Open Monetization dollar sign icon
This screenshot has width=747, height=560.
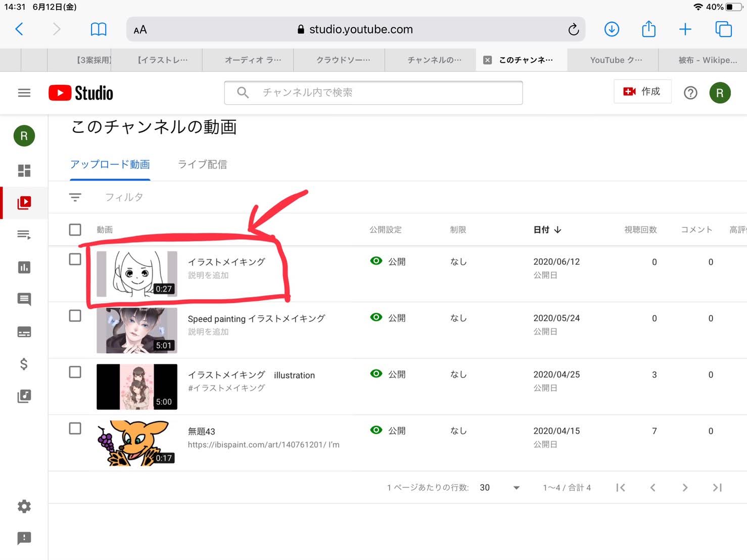(24, 364)
